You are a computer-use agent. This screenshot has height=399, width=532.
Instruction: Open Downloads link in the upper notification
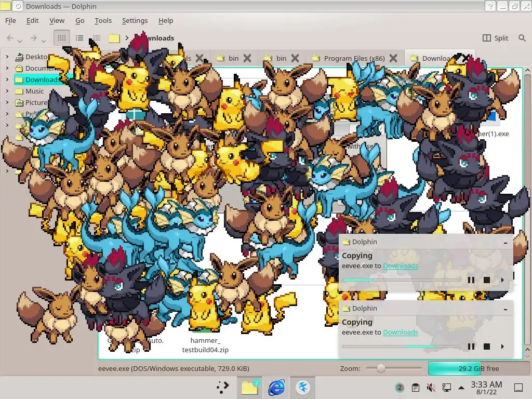click(x=401, y=265)
